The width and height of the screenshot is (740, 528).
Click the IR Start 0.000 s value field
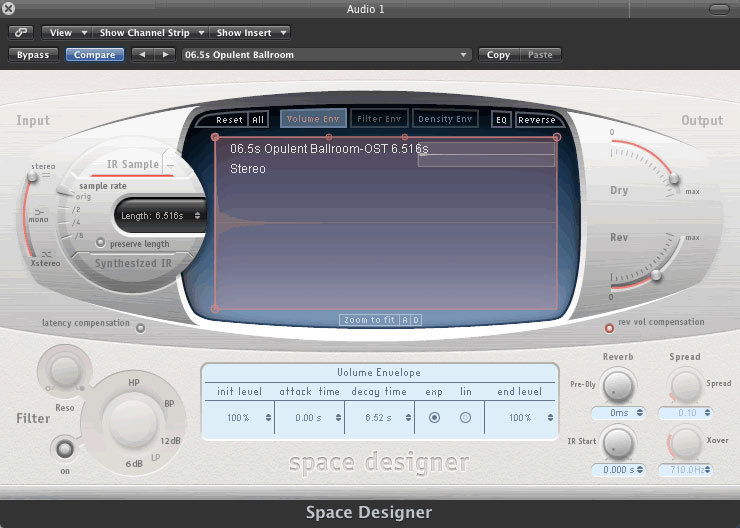click(618, 470)
